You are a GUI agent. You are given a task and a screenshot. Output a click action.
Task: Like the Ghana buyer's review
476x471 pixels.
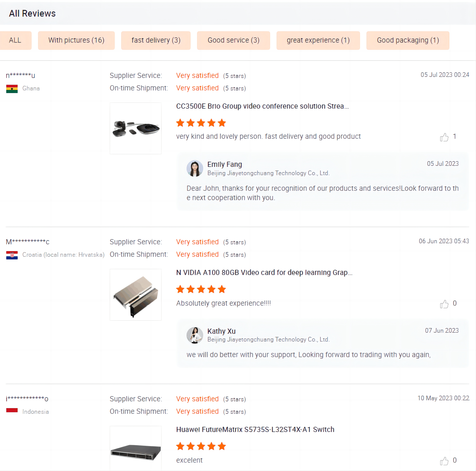pos(444,137)
